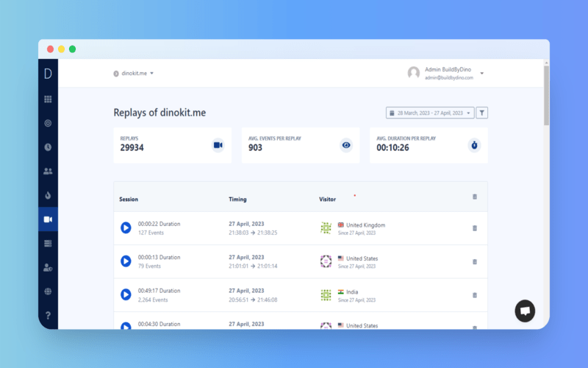Play the 79 Events replay
The image size is (588, 368).
point(126,261)
